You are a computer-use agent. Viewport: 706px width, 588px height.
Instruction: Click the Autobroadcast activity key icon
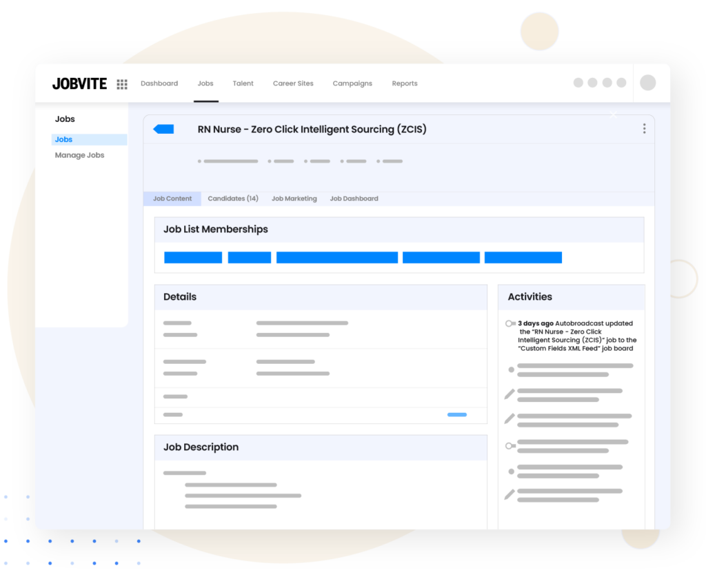pos(510,323)
